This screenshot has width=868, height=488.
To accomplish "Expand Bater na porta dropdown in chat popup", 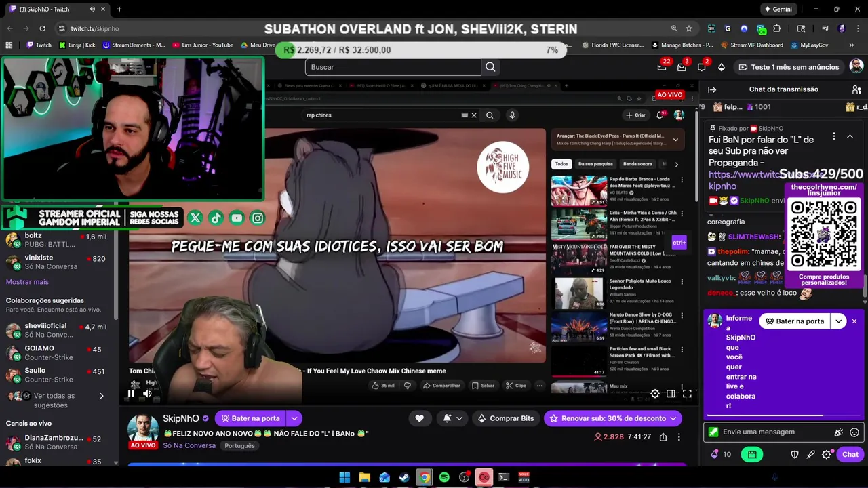I will (x=839, y=321).
